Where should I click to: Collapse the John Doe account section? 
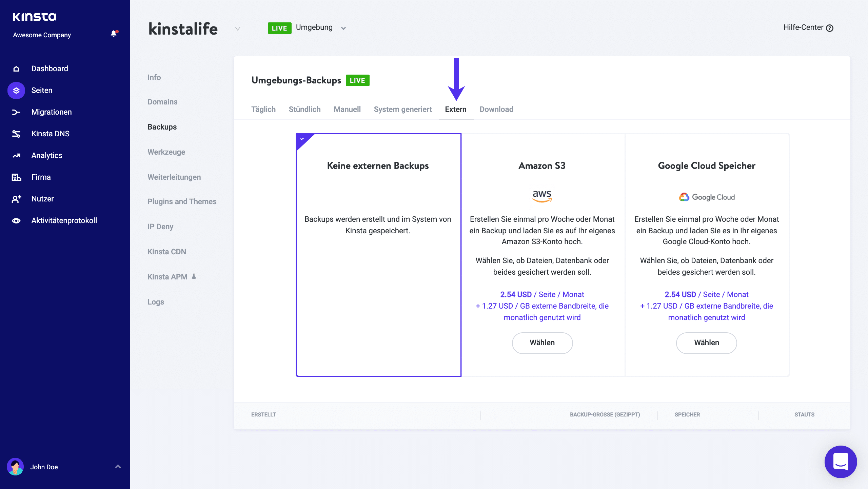118,467
